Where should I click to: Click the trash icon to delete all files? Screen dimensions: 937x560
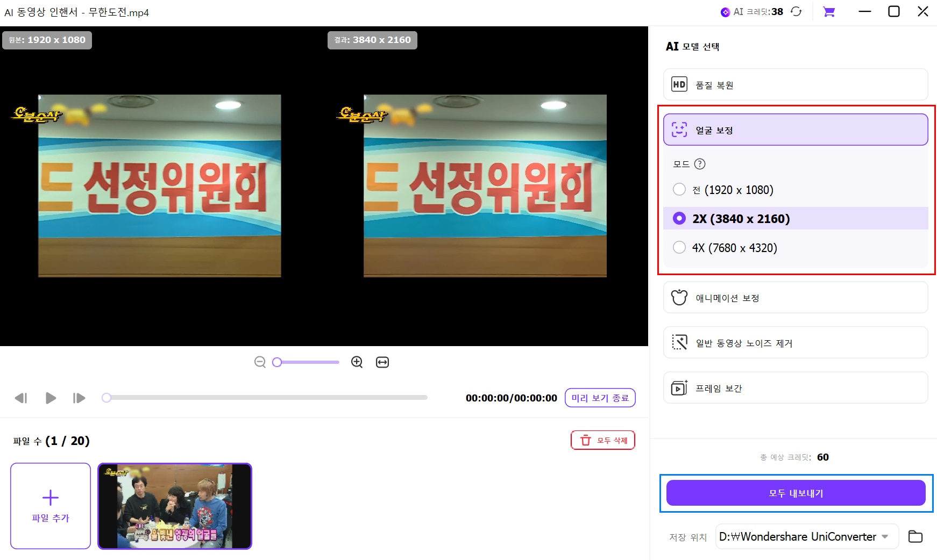click(x=585, y=440)
